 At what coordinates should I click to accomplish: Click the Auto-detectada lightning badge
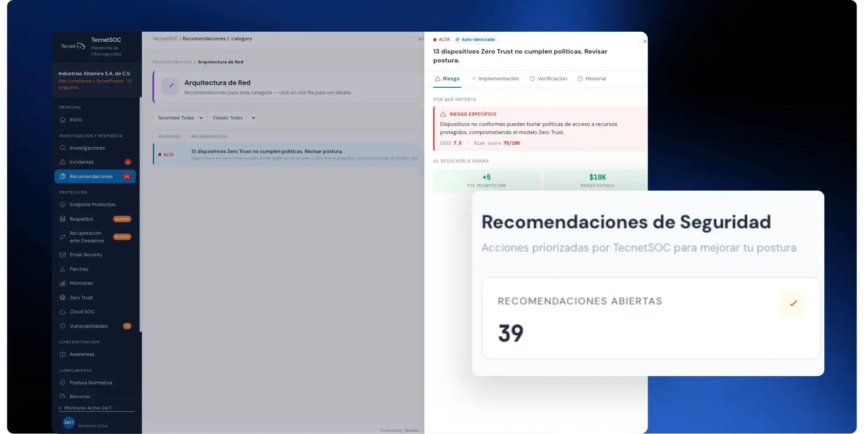pyautogui.click(x=475, y=39)
